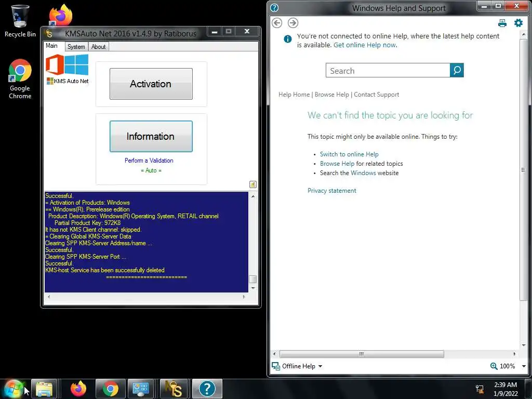Click the = Auto = mode label
Viewport: 532px width, 399px height.
coord(151,170)
